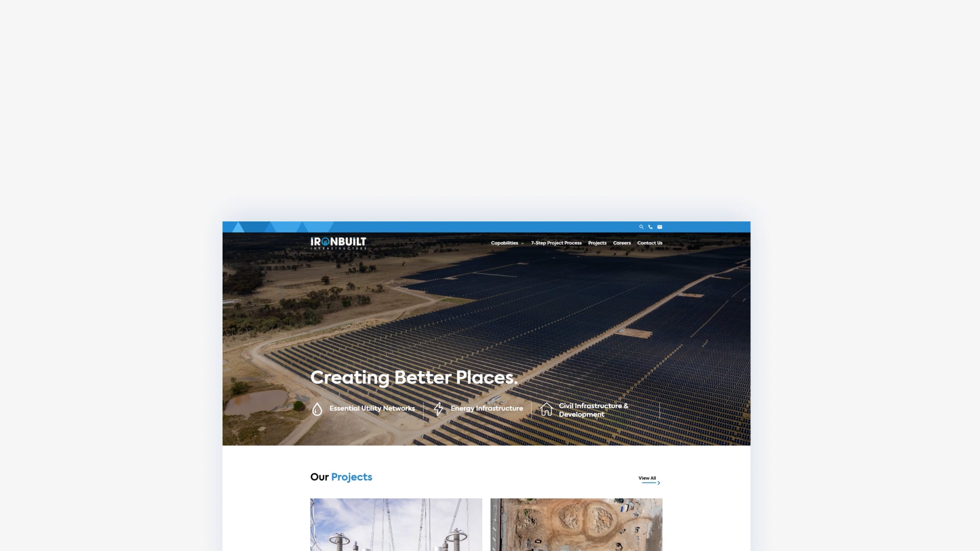
Task: Click the chevron beside Capabilities
Action: tap(522, 243)
